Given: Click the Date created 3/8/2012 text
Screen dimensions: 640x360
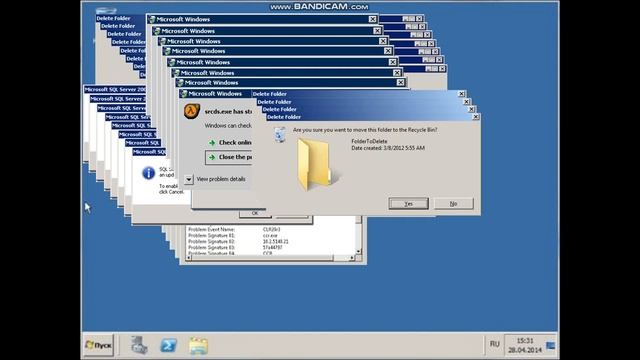Looking at the screenshot, I should [x=388, y=148].
